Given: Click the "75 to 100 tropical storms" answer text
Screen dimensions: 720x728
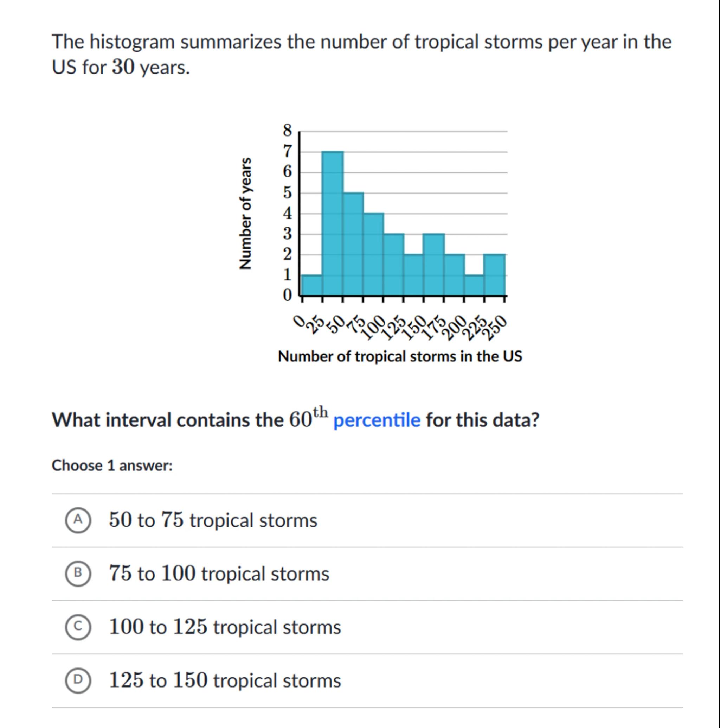Looking at the screenshot, I should tap(219, 574).
